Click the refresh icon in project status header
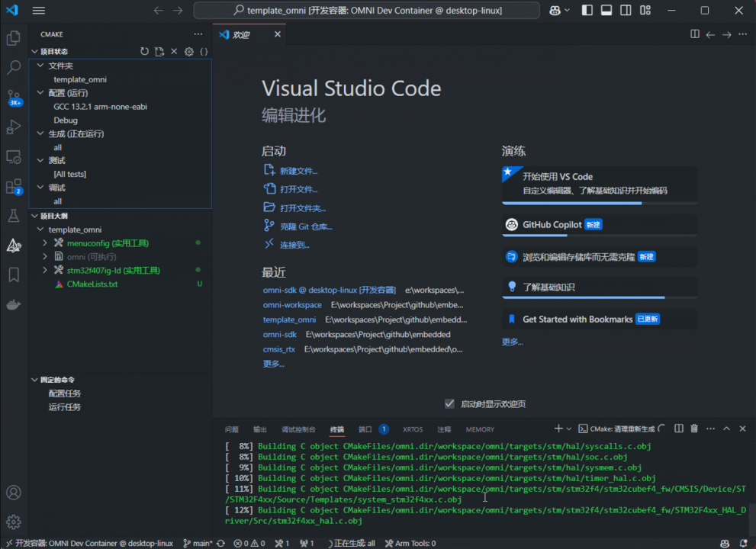Screen dimensions: 756x549 (144, 51)
